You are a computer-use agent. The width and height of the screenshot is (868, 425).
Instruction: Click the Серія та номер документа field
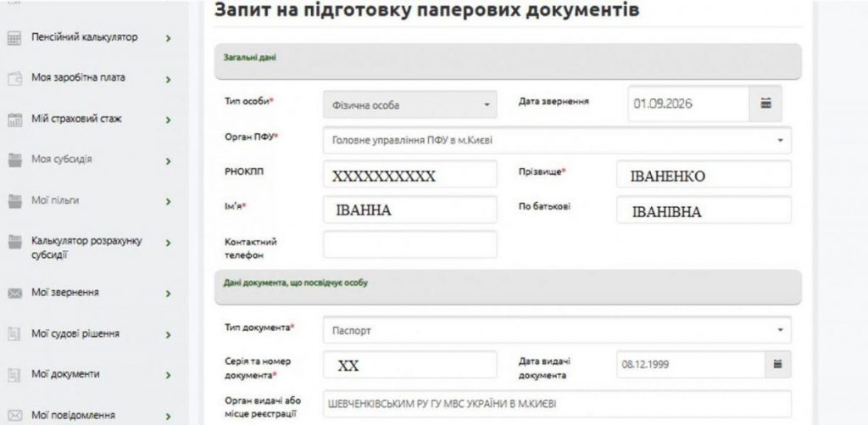[x=410, y=365]
